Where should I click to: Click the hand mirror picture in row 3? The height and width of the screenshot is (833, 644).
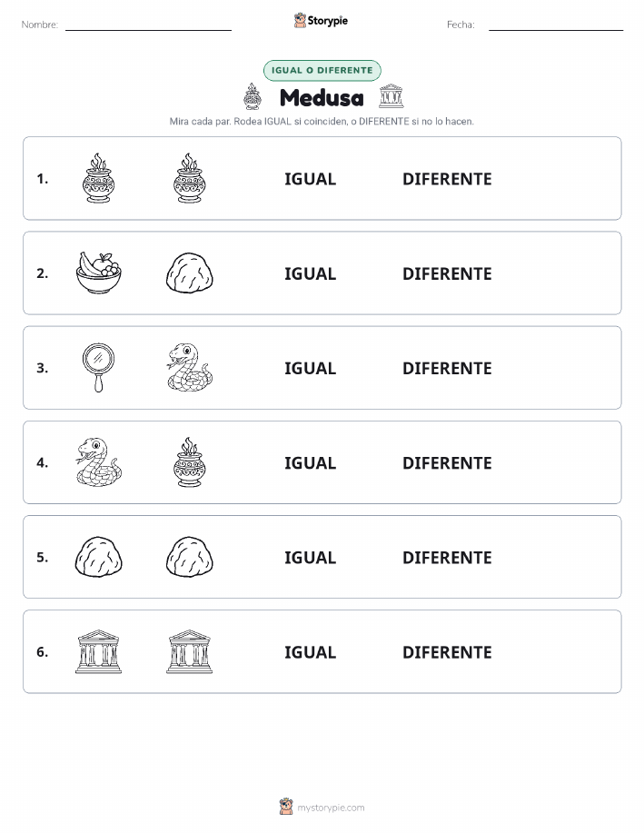point(98,368)
